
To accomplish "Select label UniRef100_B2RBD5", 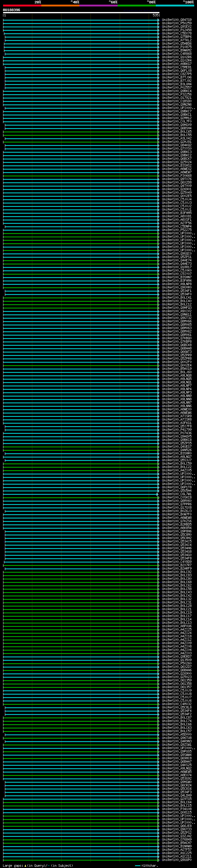I will (176, 525).
